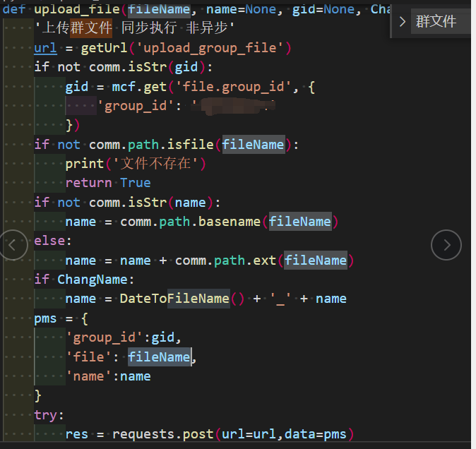Click the underlined url variable
Image resolution: width=476 pixels, height=449 pixels.
tap(45, 48)
